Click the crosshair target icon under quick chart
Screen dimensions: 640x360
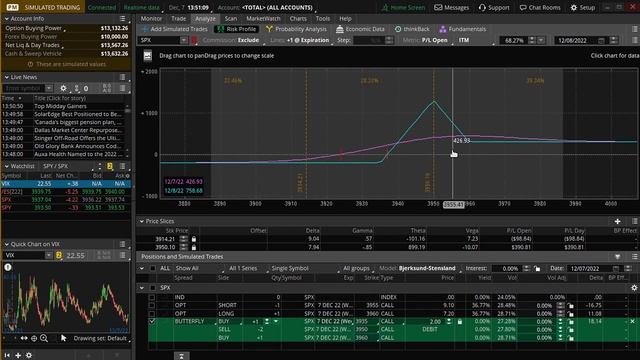click(x=34, y=338)
